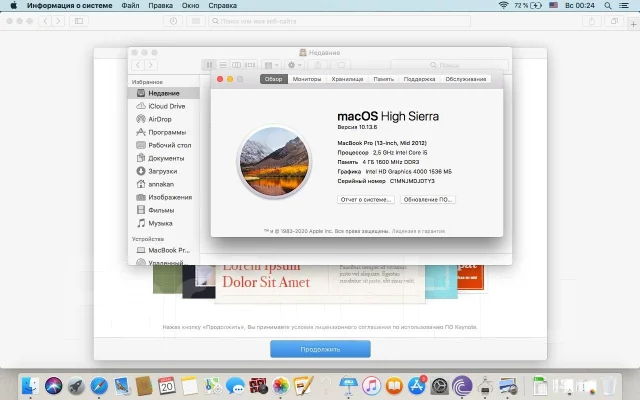
Task: Open the Поддержка tab
Action: (419, 79)
